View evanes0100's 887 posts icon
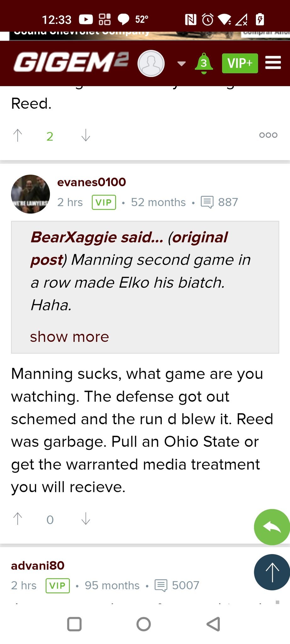The height and width of the screenshot is (644, 290). [x=207, y=202]
